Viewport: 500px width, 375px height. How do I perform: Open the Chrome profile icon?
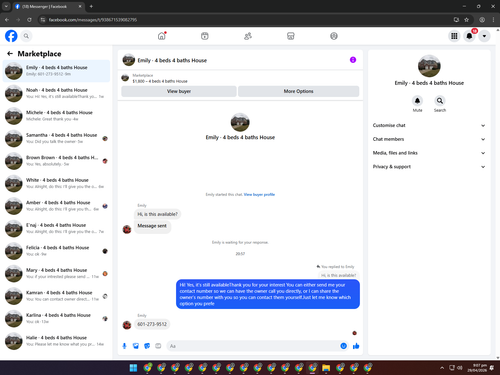point(482,20)
